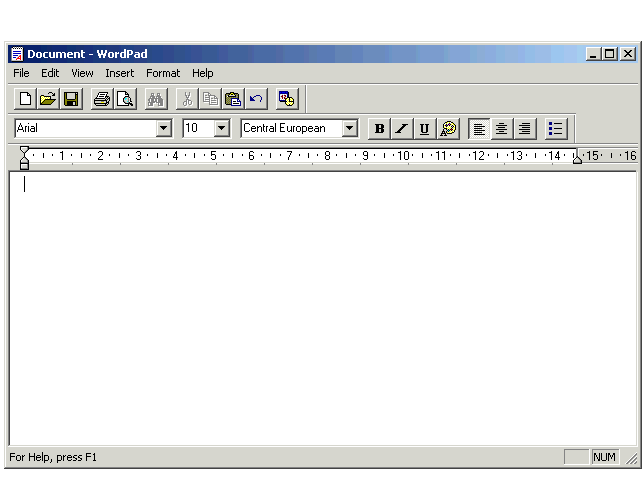
Task: Align text right
Action: click(525, 129)
